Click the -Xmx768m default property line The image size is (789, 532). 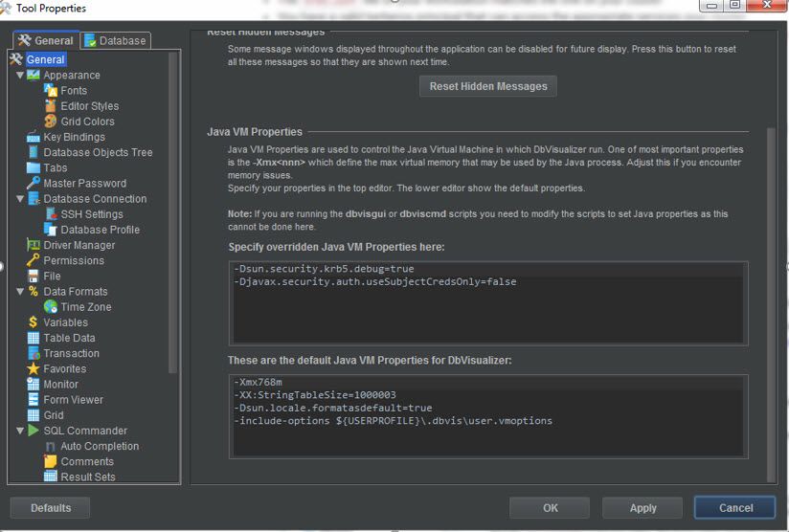click(x=258, y=382)
